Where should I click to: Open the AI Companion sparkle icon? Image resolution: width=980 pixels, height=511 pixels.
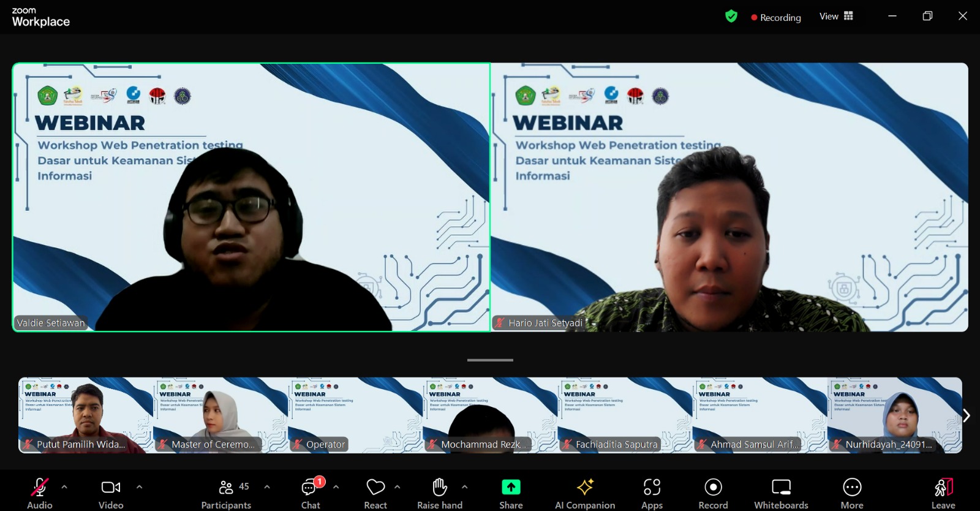pyautogui.click(x=585, y=487)
